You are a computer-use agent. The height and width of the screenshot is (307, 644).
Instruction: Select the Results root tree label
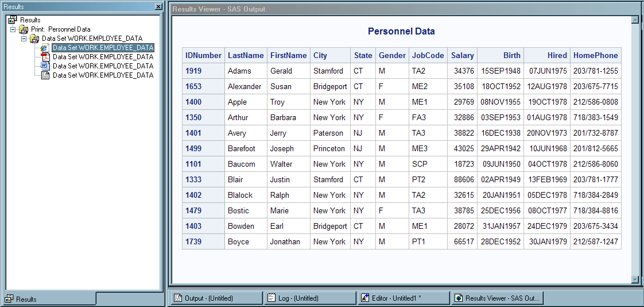click(x=30, y=20)
